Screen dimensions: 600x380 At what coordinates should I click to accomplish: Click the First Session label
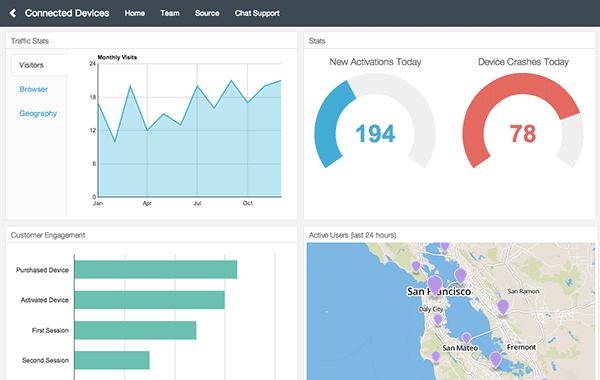point(50,330)
